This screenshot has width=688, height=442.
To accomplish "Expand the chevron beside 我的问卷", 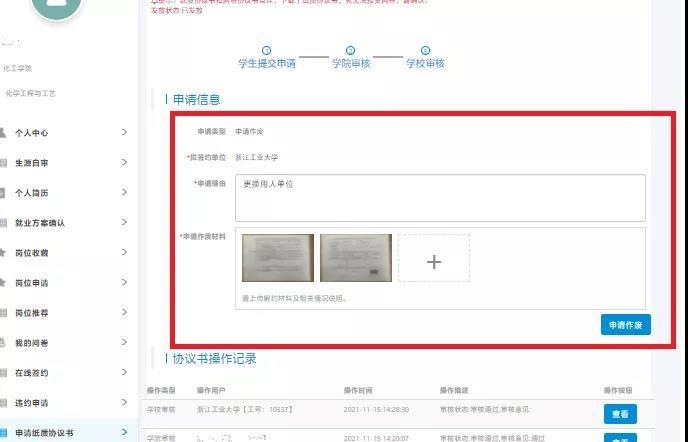I will [124, 342].
